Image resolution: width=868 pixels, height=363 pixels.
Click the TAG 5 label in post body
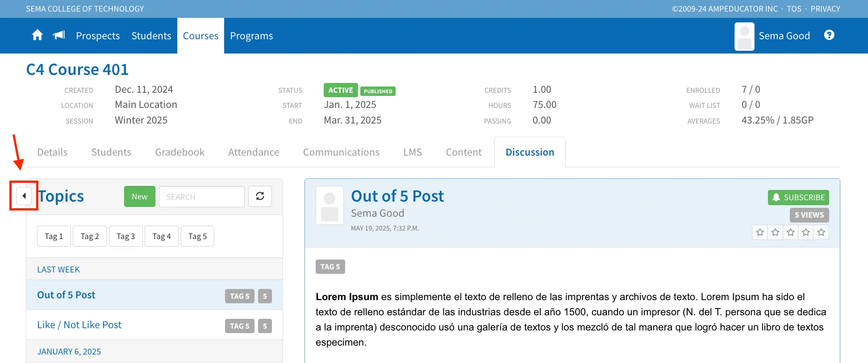[x=330, y=267]
